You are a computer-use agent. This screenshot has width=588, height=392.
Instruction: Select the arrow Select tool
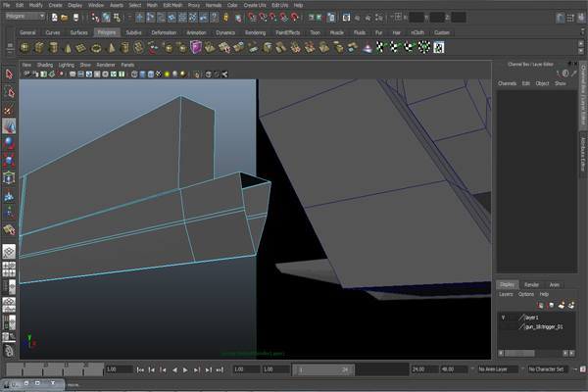point(9,74)
